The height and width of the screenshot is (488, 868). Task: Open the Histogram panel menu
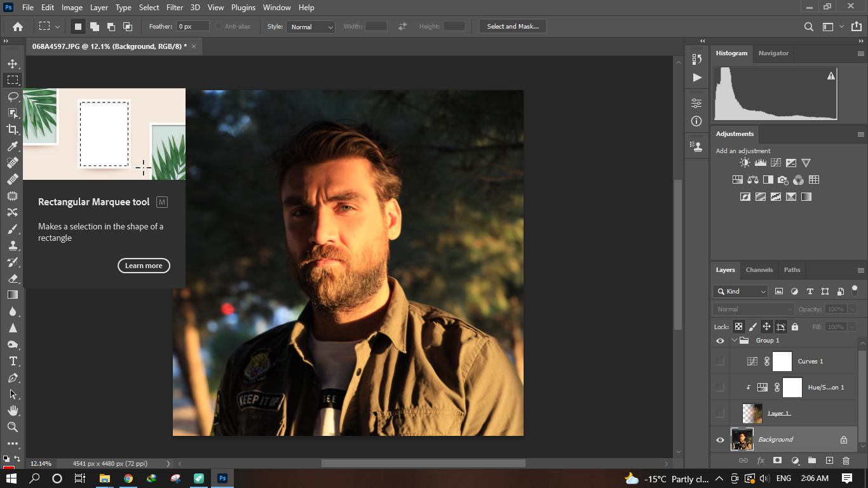click(x=861, y=53)
